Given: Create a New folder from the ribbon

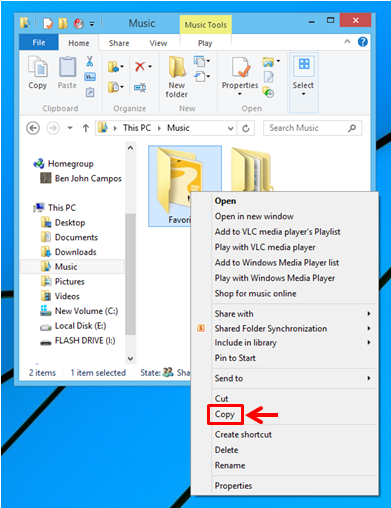Looking at the screenshot, I should pyautogui.click(x=176, y=77).
